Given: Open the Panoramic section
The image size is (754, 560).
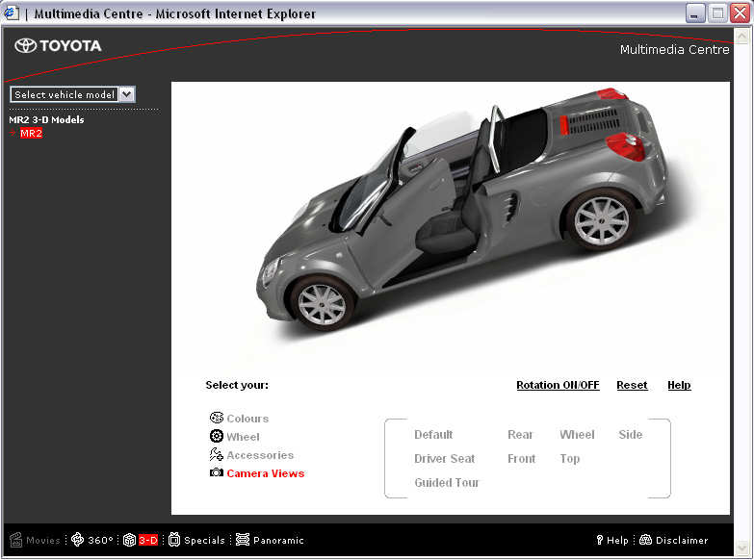Looking at the screenshot, I should tap(278, 541).
